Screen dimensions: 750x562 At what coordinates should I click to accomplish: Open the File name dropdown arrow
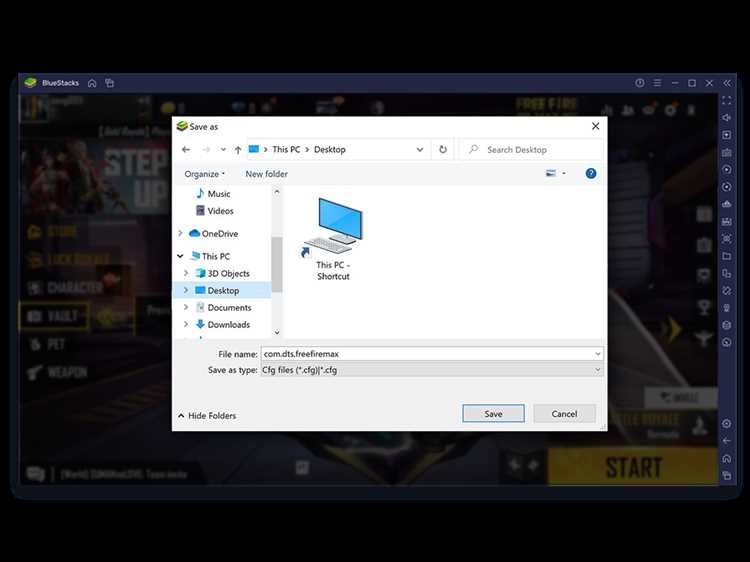coord(597,354)
